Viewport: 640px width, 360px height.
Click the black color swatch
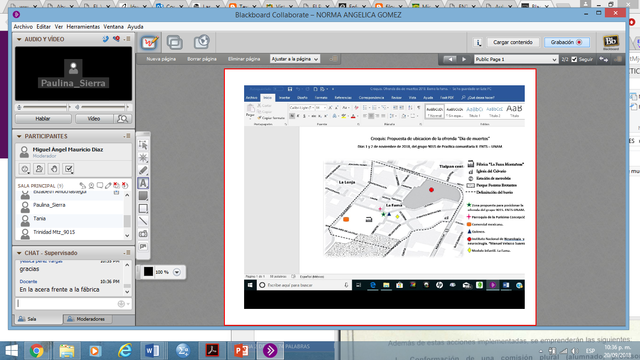pos(148,272)
